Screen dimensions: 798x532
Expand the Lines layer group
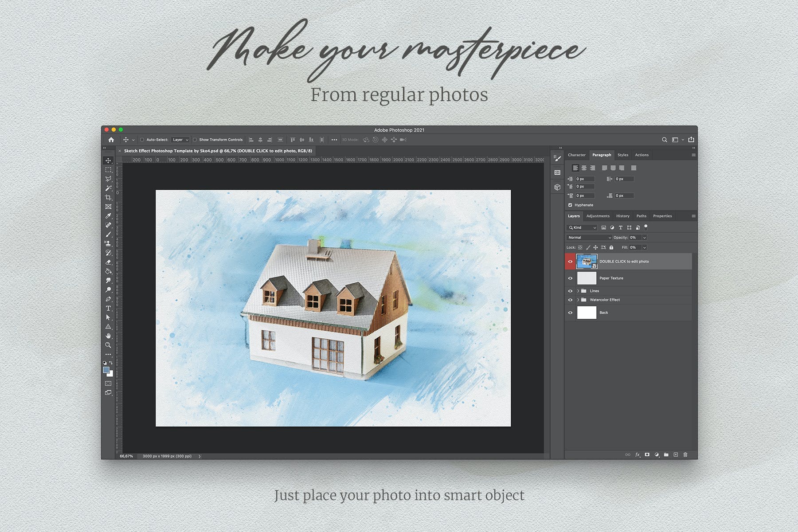tap(578, 291)
